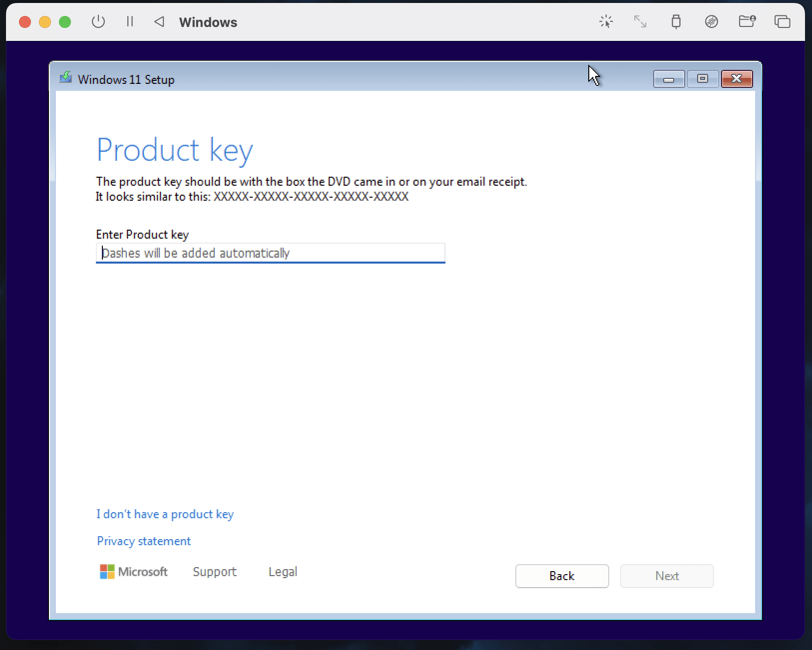Viewport: 812px width, 650px height.
Task: Open the CD/DVD drive image icon
Action: [712, 21]
